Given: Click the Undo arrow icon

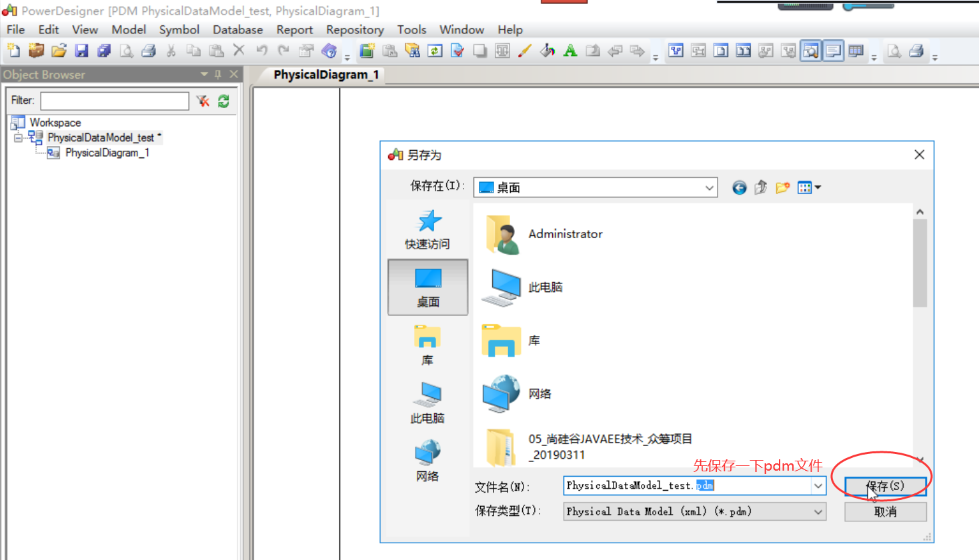Looking at the screenshot, I should coord(261,51).
